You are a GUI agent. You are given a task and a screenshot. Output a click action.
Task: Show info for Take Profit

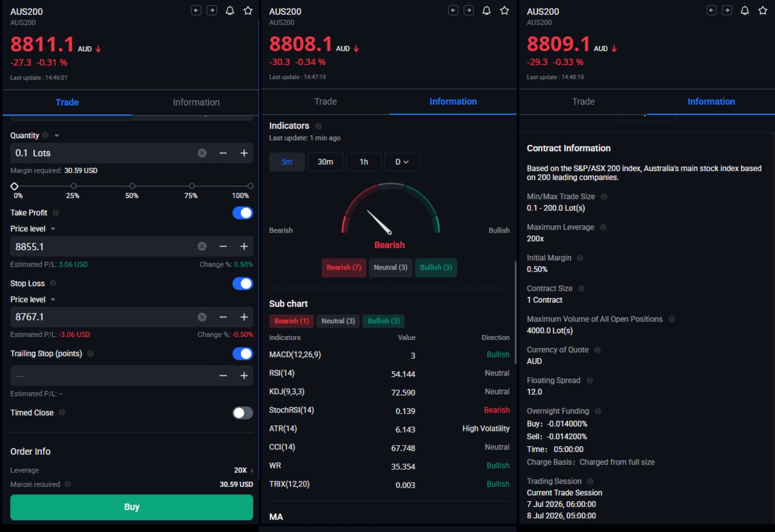point(56,213)
